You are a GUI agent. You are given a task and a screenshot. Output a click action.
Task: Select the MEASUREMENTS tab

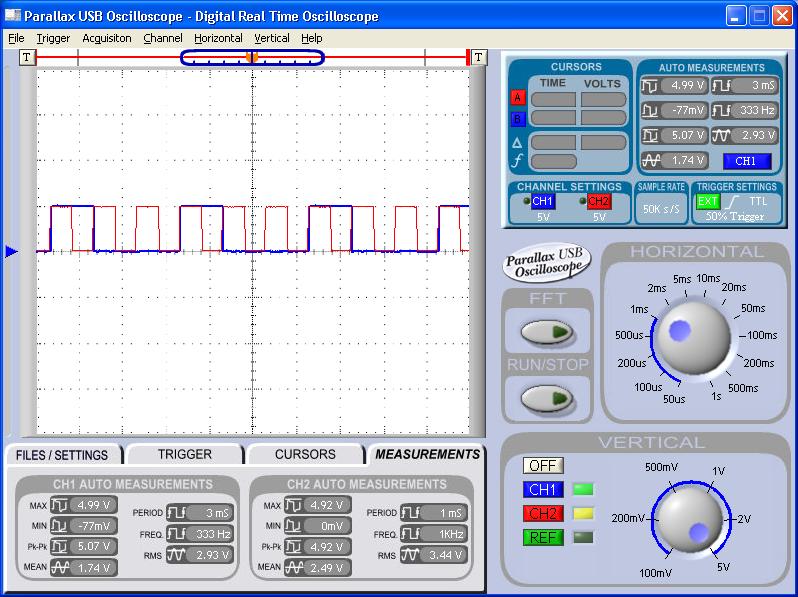(427, 454)
